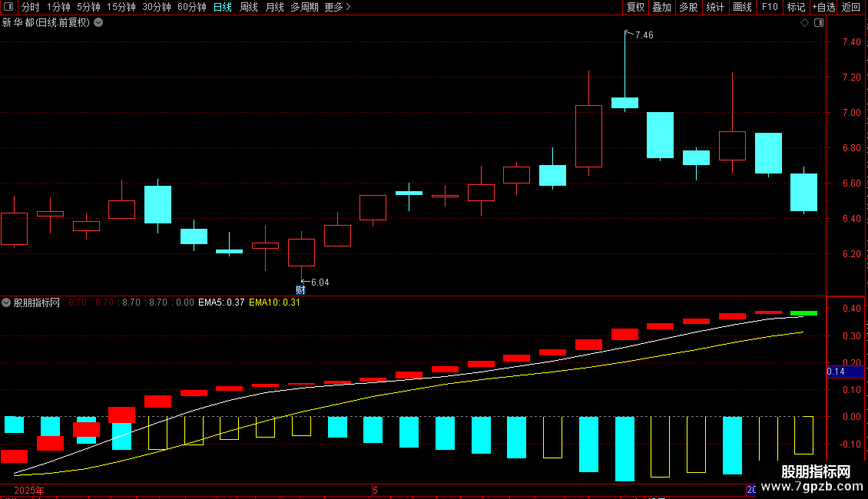Screen dimensions: 868x499
Task: Click the 股朋指标网 indicator name
Action: 37,302
